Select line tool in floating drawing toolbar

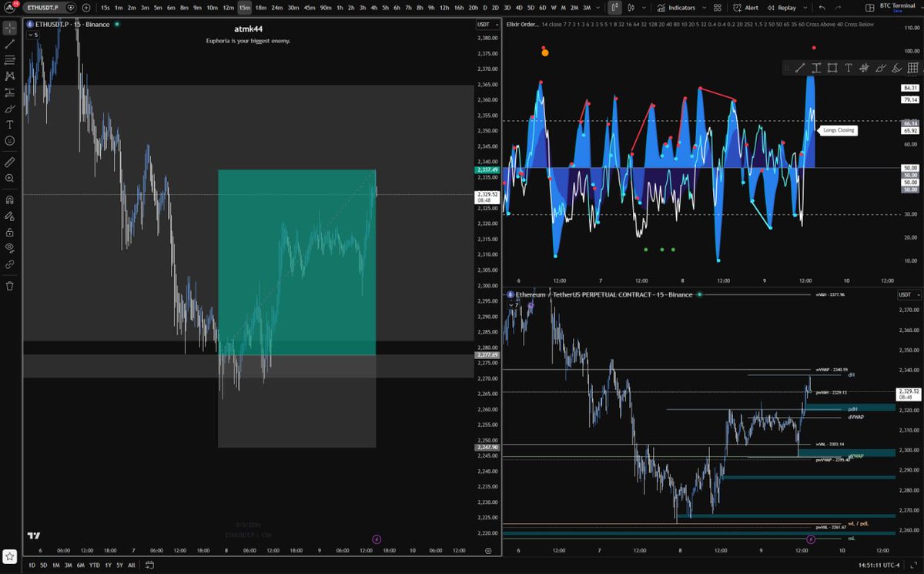[800, 68]
